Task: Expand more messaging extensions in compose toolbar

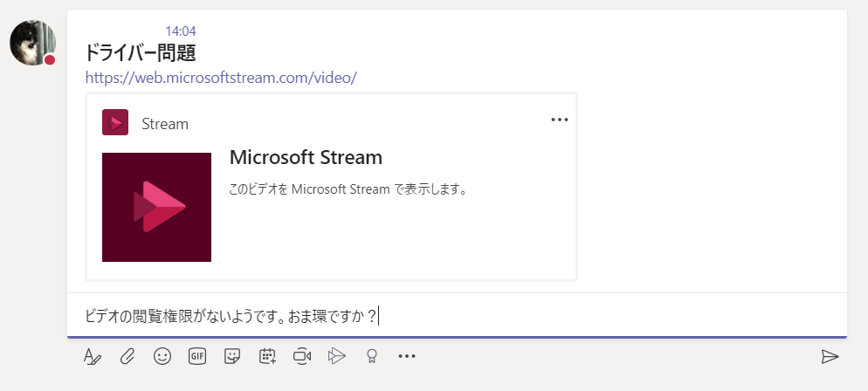Action: 407,356
